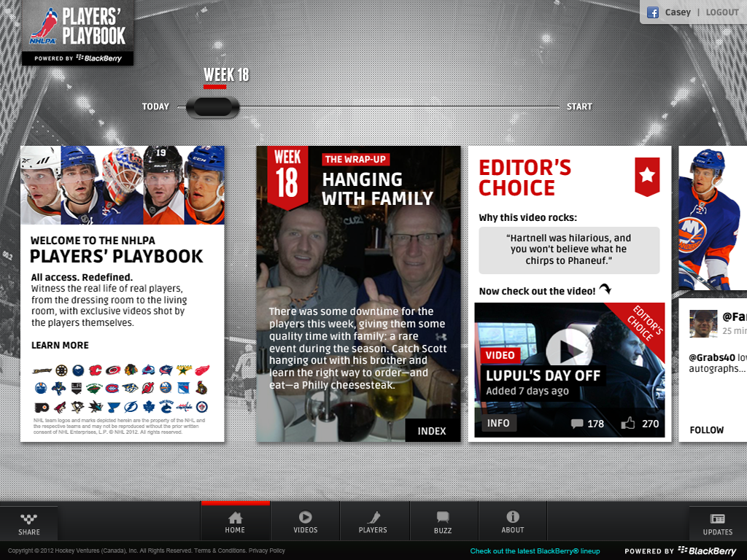Click the Columbus Blue Jackets logo

166,370
